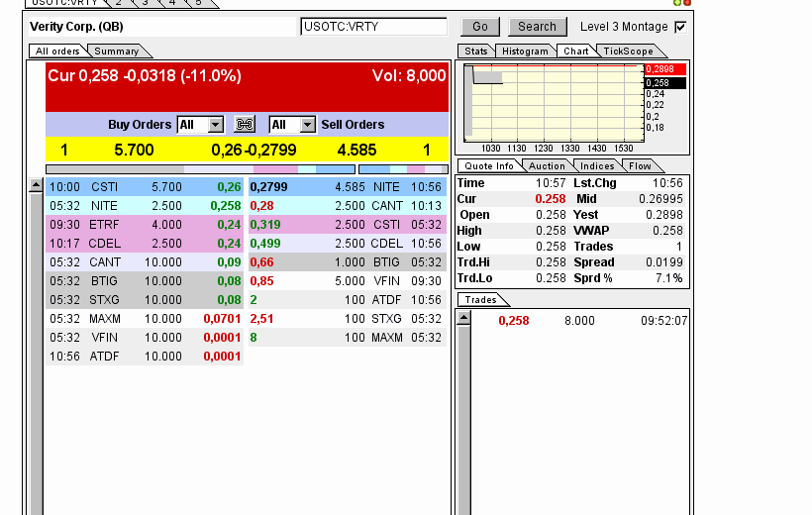Open the Stats tab
812x515 pixels.
(x=475, y=51)
